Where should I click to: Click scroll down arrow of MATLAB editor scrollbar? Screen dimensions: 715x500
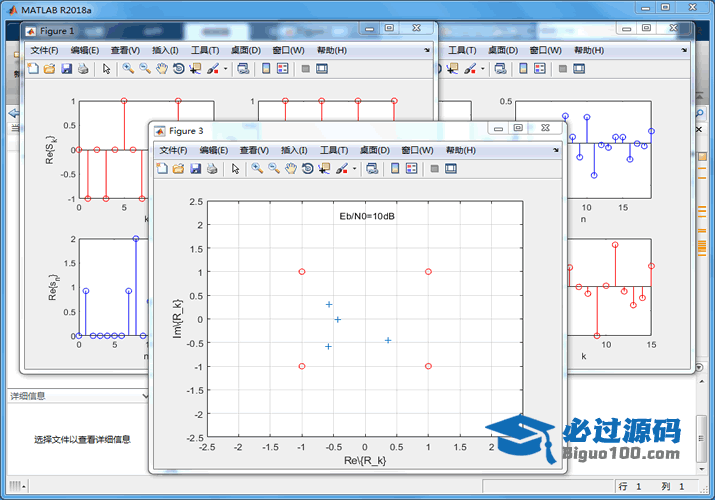coord(701,469)
